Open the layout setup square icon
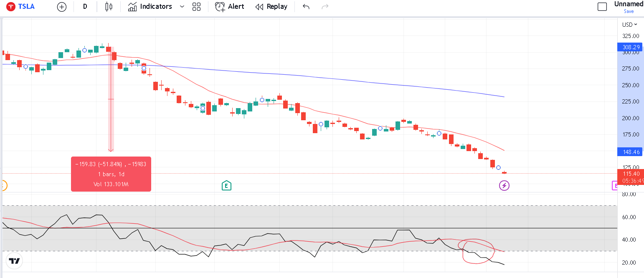This screenshot has height=278, width=644. tap(602, 7)
